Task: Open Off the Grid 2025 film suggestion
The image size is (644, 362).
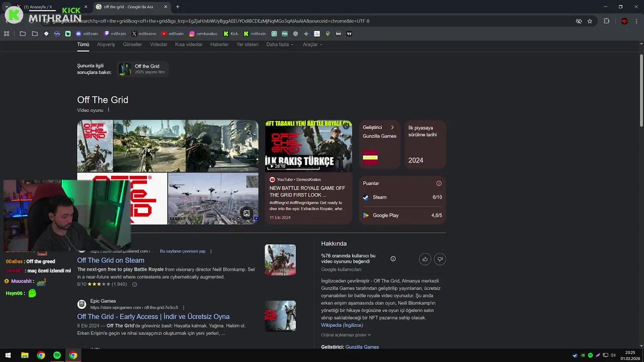Action: coord(142,69)
